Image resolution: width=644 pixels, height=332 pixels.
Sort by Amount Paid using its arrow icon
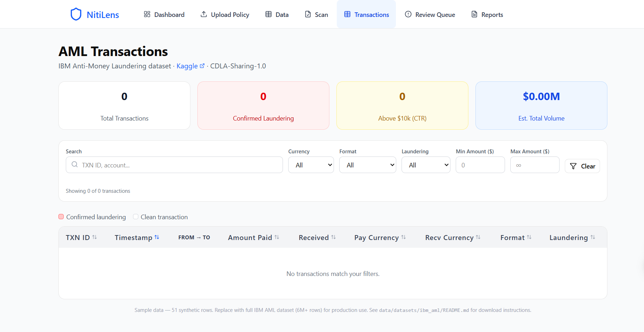click(x=277, y=237)
